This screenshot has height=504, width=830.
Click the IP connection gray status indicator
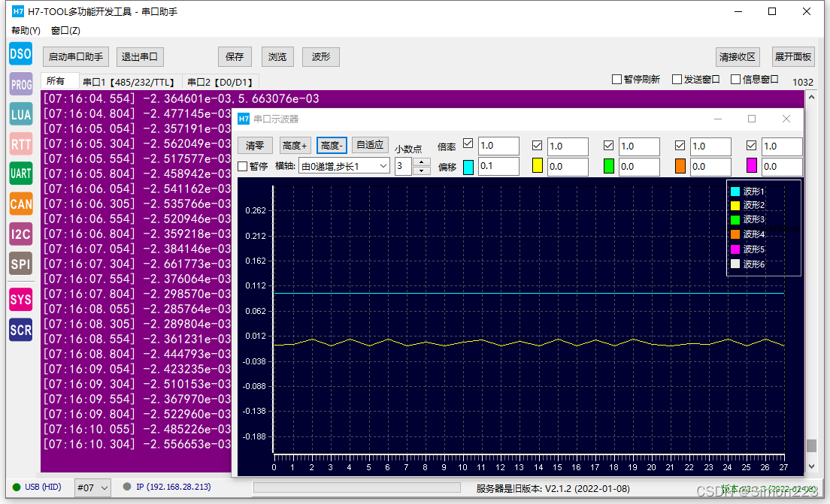[127, 487]
